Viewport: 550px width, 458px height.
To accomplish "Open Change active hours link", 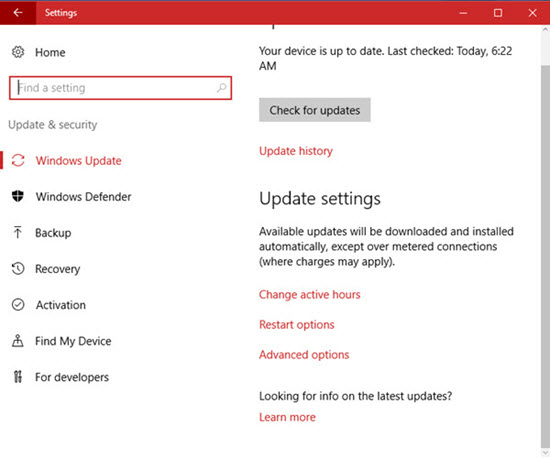I will [309, 295].
